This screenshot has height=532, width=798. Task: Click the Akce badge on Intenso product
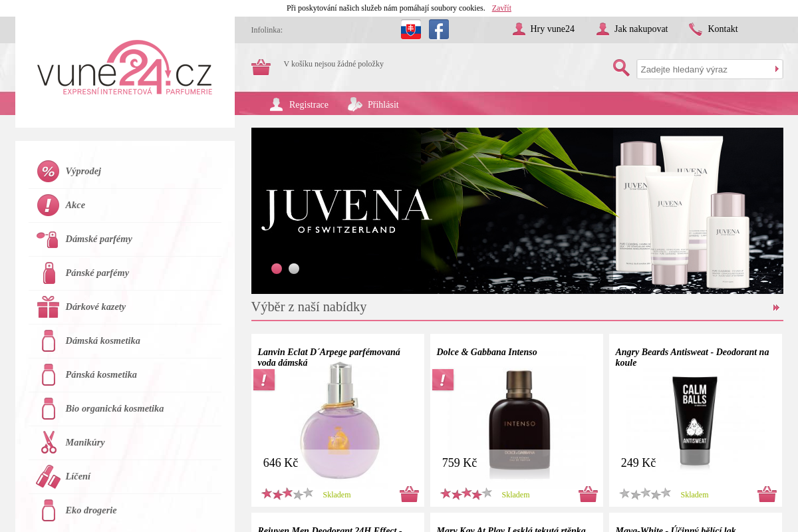click(443, 380)
